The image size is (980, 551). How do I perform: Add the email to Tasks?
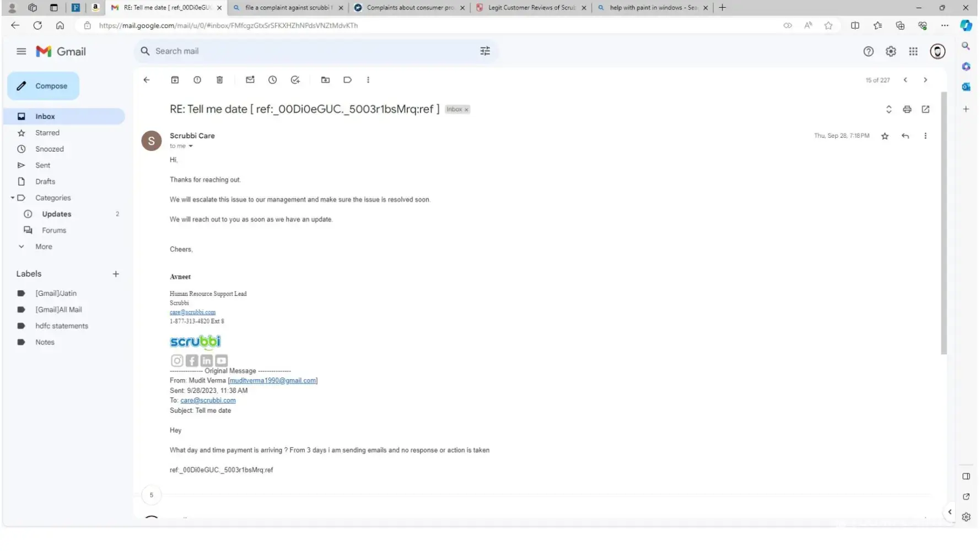click(295, 80)
